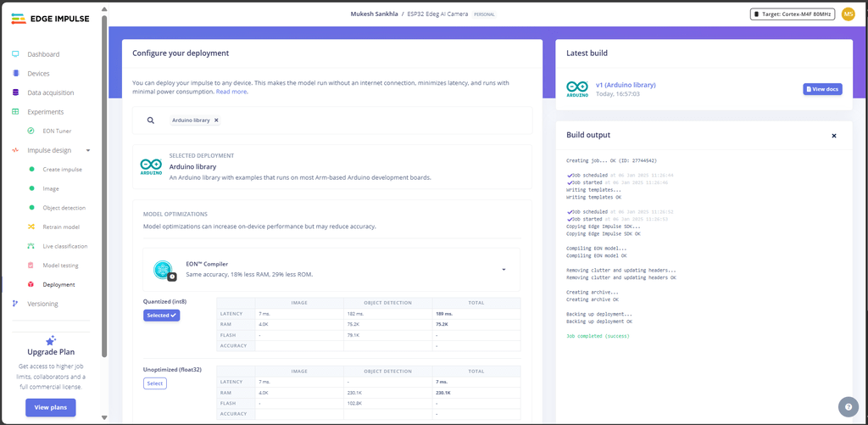The width and height of the screenshot is (868, 425).
Task: Follow the Read more link
Action: click(x=231, y=92)
